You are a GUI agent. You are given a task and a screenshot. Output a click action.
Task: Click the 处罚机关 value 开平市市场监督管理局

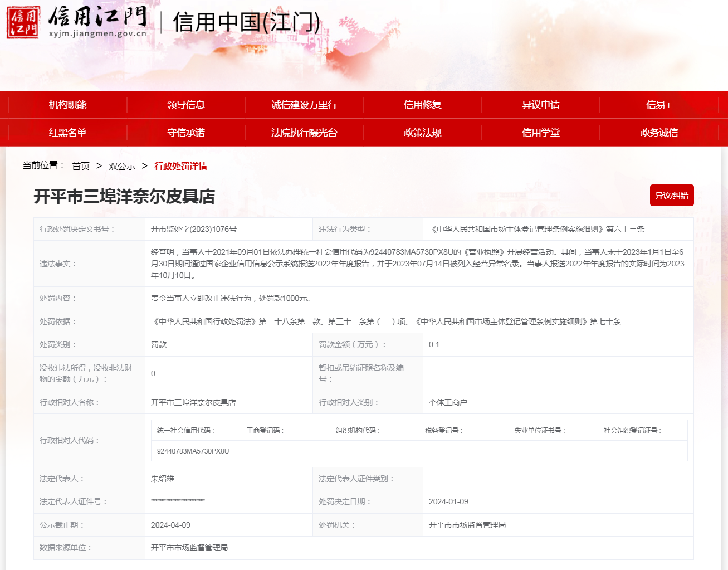tap(467, 525)
